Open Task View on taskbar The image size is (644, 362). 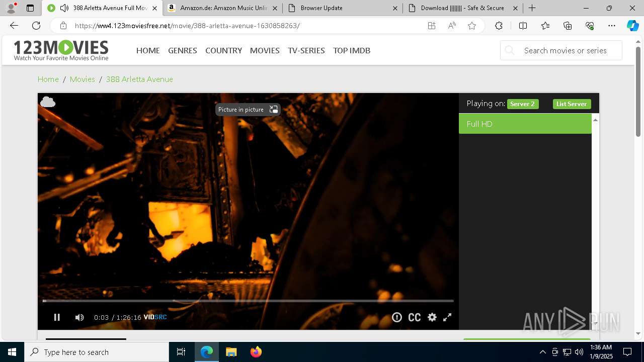point(181,352)
